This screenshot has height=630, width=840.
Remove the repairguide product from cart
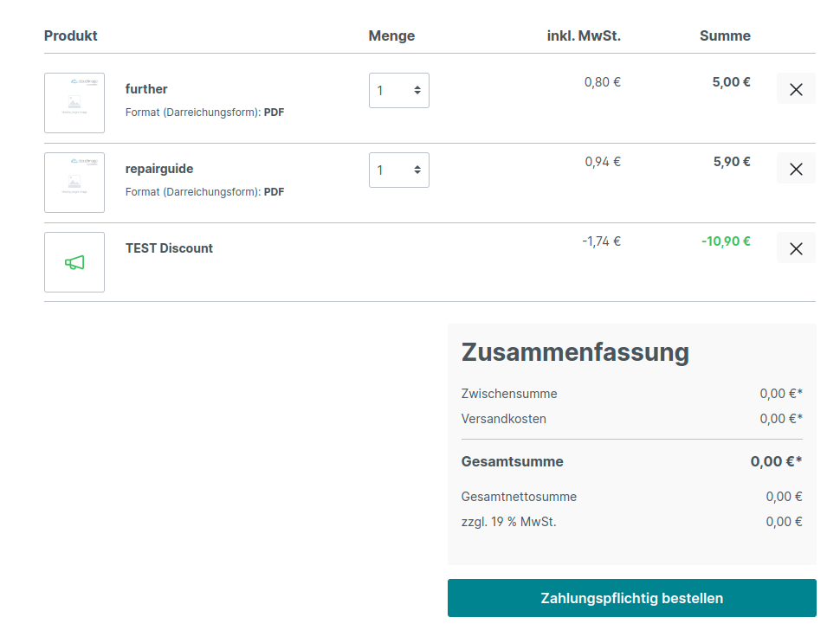pyautogui.click(x=795, y=168)
